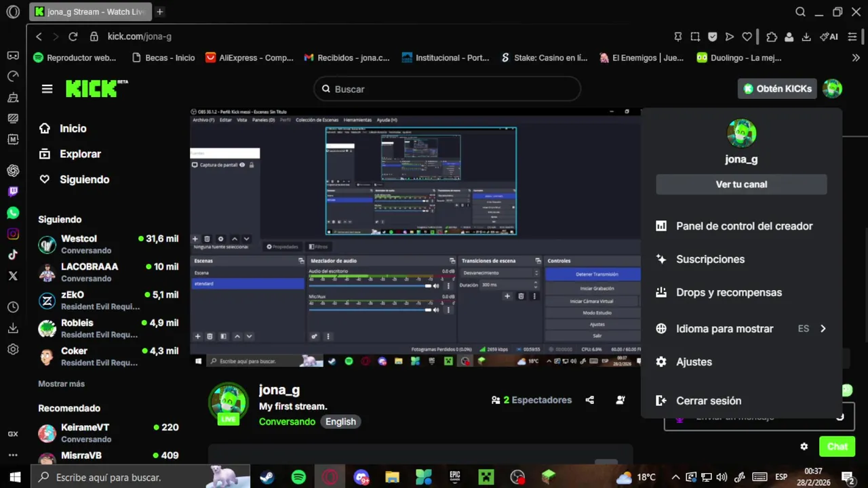Open Twitch in the Opera sidebar
This screenshot has width=868, height=488.
click(13, 192)
